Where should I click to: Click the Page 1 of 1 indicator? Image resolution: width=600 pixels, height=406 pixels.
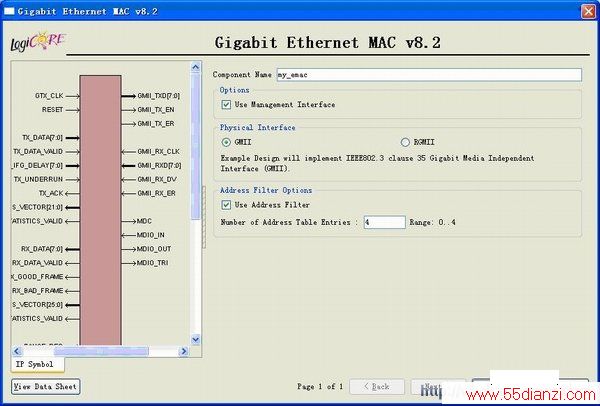(x=320, y=386)
